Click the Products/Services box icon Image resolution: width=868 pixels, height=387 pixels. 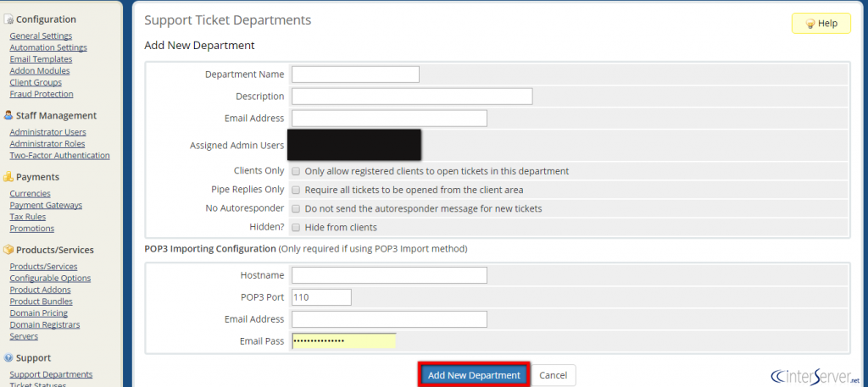point(8,250)
